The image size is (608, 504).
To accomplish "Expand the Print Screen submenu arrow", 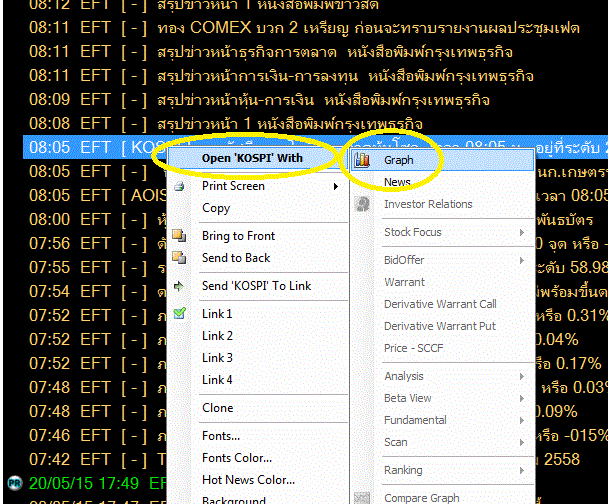I will pos(336,186).
